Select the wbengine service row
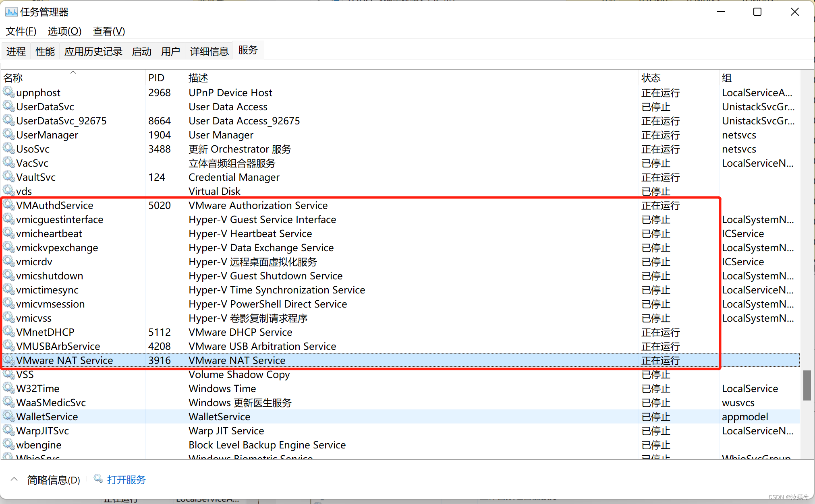The width and height of the screenshot is (815, 504). (400, 445)
